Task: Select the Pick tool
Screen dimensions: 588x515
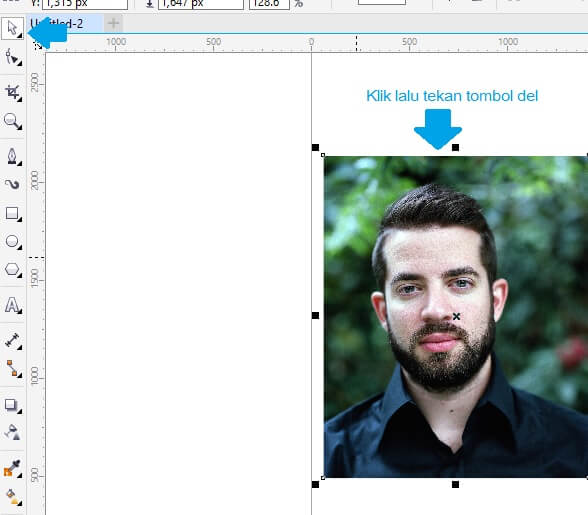Action: (12, 29)
